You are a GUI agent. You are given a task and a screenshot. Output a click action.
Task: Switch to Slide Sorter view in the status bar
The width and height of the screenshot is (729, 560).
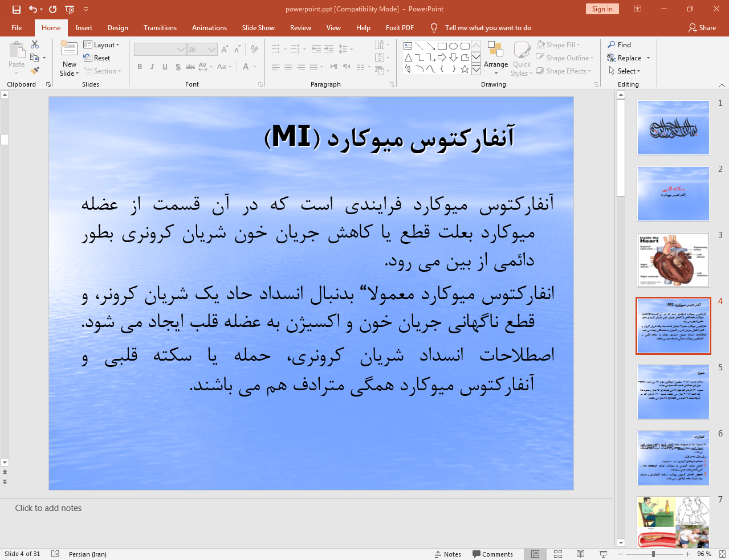558,554
